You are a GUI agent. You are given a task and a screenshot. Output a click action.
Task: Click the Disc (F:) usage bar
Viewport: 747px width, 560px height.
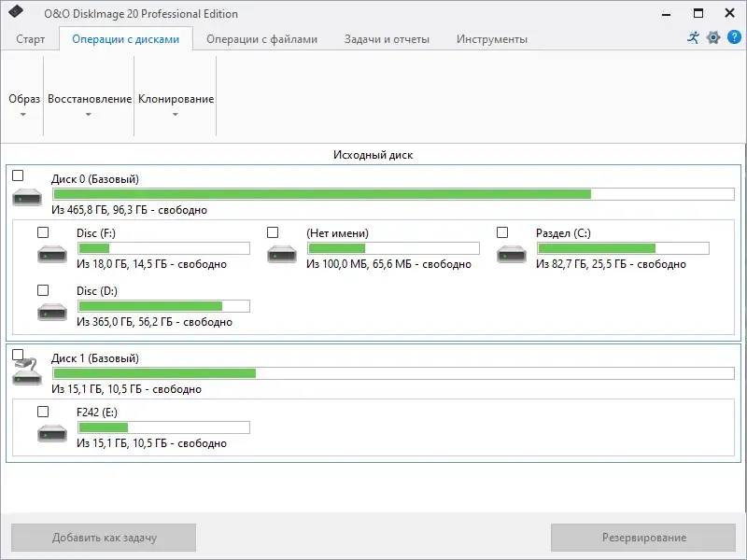[x=164, y=248]
